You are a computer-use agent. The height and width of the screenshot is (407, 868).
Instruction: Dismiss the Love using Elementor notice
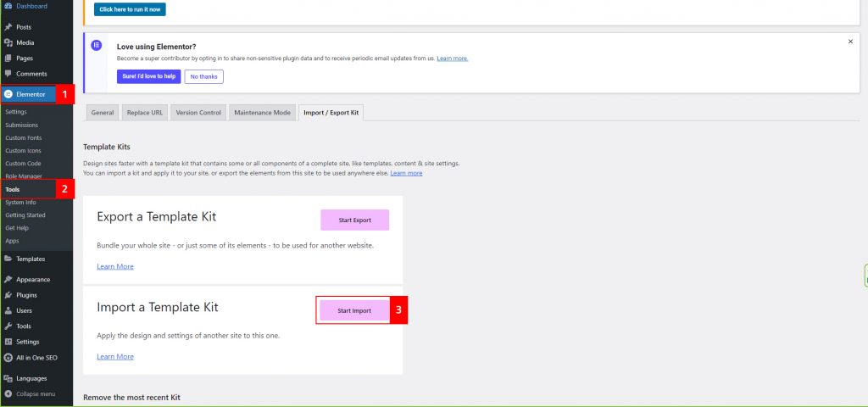850,42
